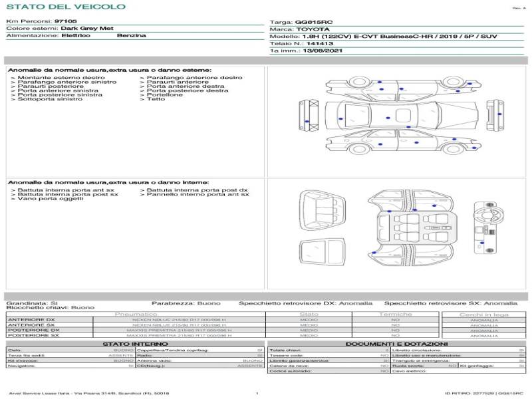
Task: Click the 'Kit gonfiaggio' label
Action: 477,366
